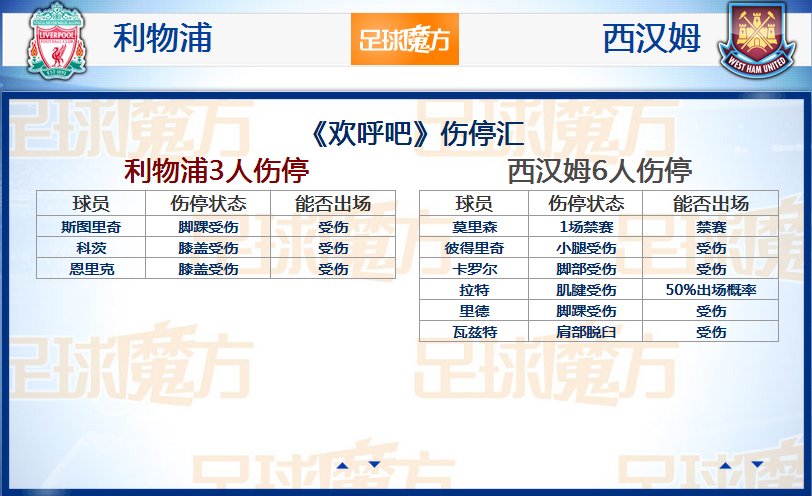Click 伤停状态 header in West Ham table
This screenshot has width=812, height=496.
(585, 204)
